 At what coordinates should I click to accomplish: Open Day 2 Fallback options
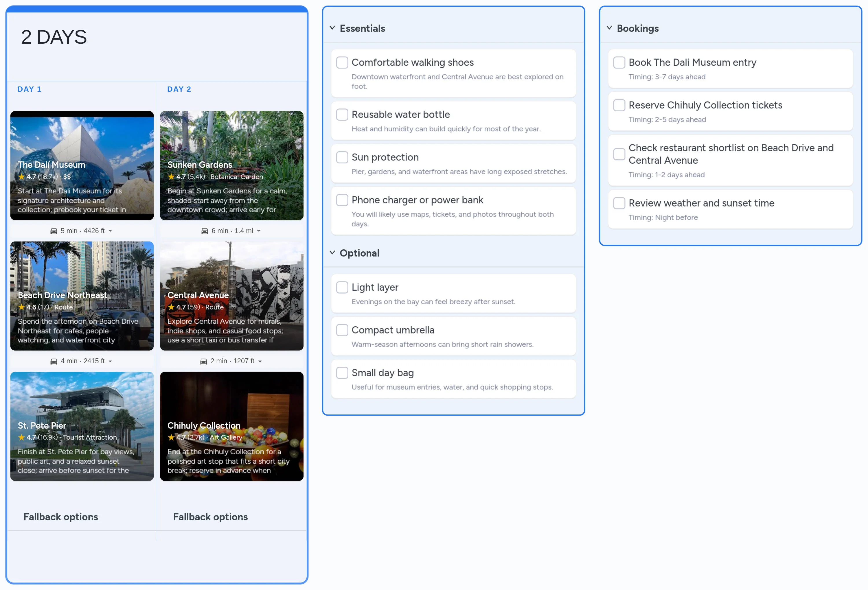coord(211,517)
